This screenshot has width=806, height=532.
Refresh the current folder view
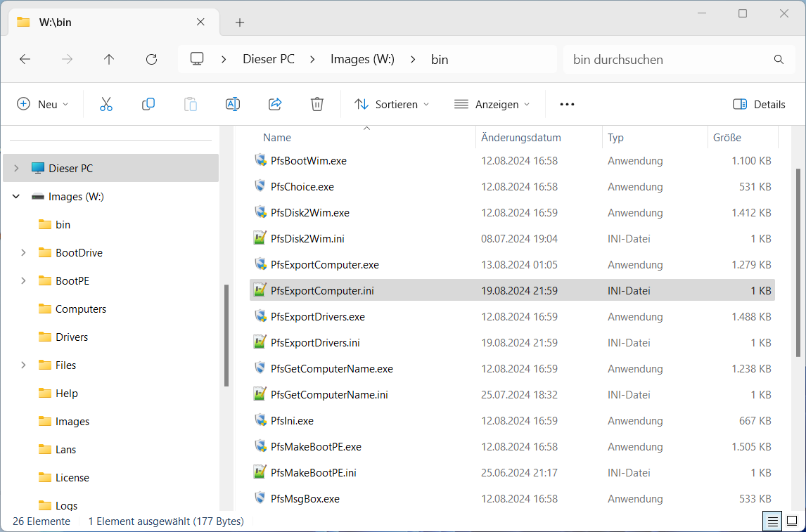[x=151, y=60]
